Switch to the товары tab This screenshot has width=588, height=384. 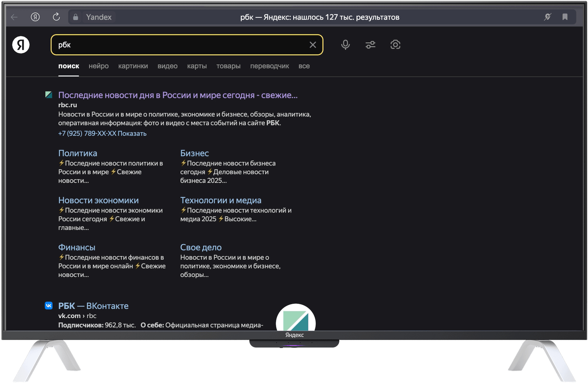[228, 66]
